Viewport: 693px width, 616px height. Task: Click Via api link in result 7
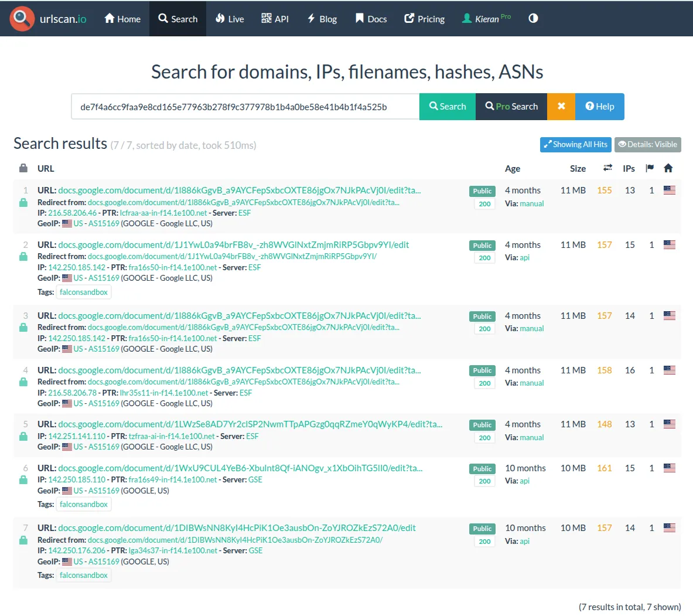525,541
